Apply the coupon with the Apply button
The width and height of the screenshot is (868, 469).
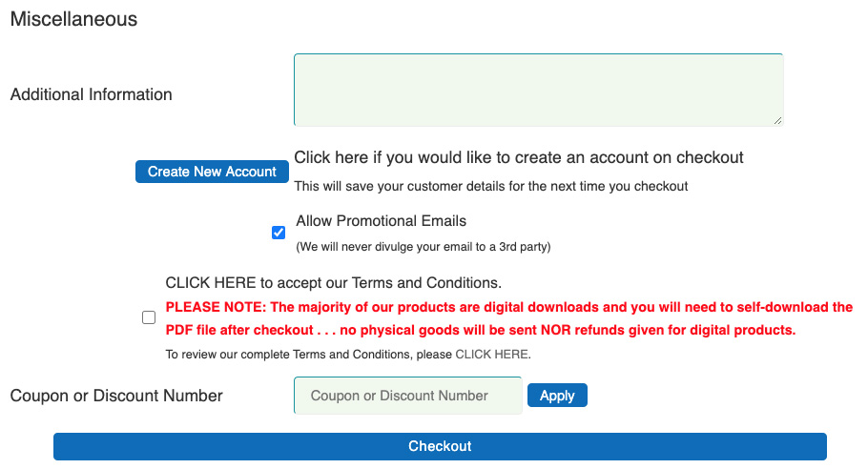(557, 396)
